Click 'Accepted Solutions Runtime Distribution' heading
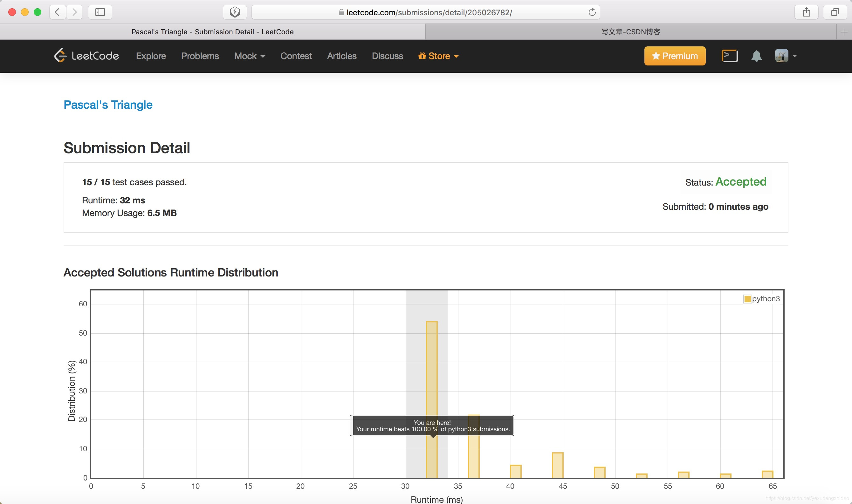The image size is (852, 504). (x=171, y=272)
